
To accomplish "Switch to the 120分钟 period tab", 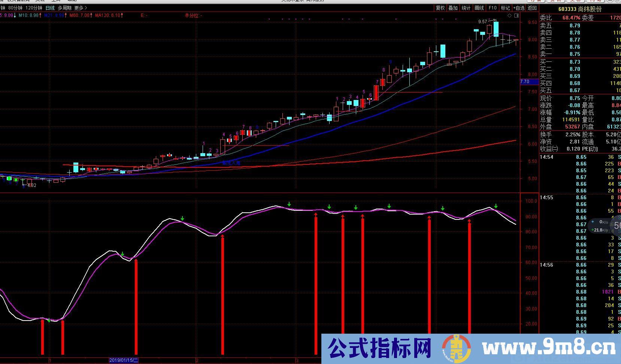I will 34,8.
